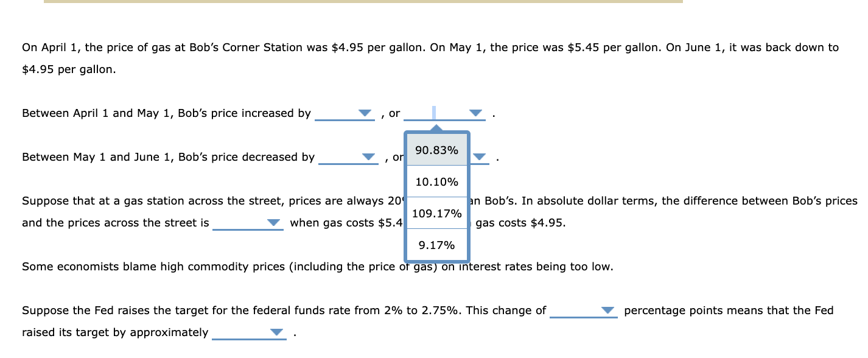
Task: Open the dropdown after 'price increased by'
Action: (363, 113)
